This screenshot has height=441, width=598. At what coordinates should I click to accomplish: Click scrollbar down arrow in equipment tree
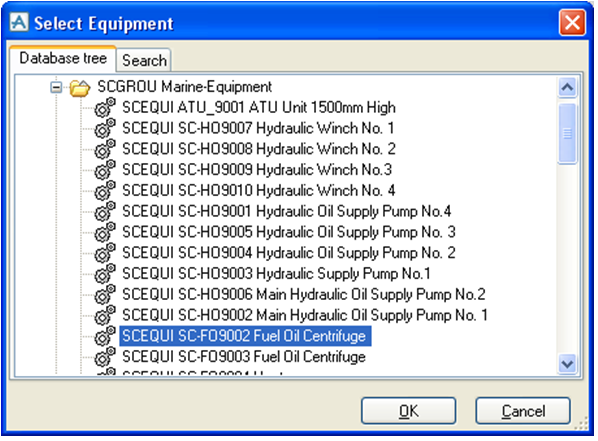point(567,363)
